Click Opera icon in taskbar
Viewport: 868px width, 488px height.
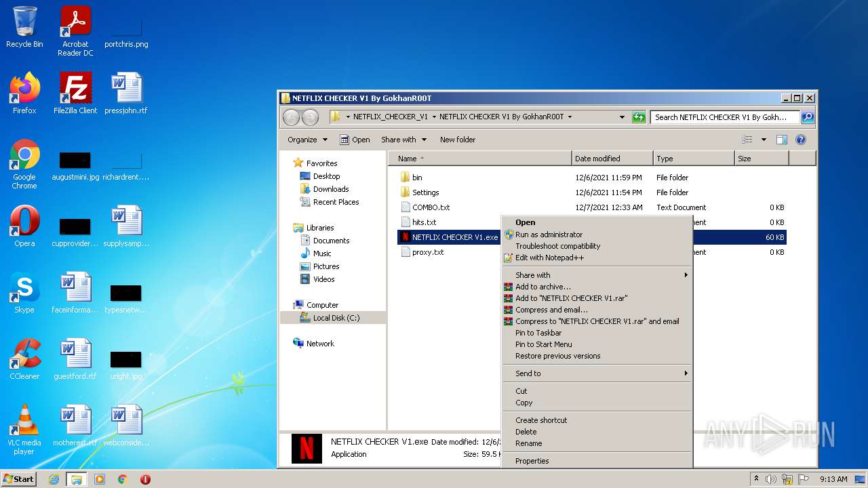[145, 479]
